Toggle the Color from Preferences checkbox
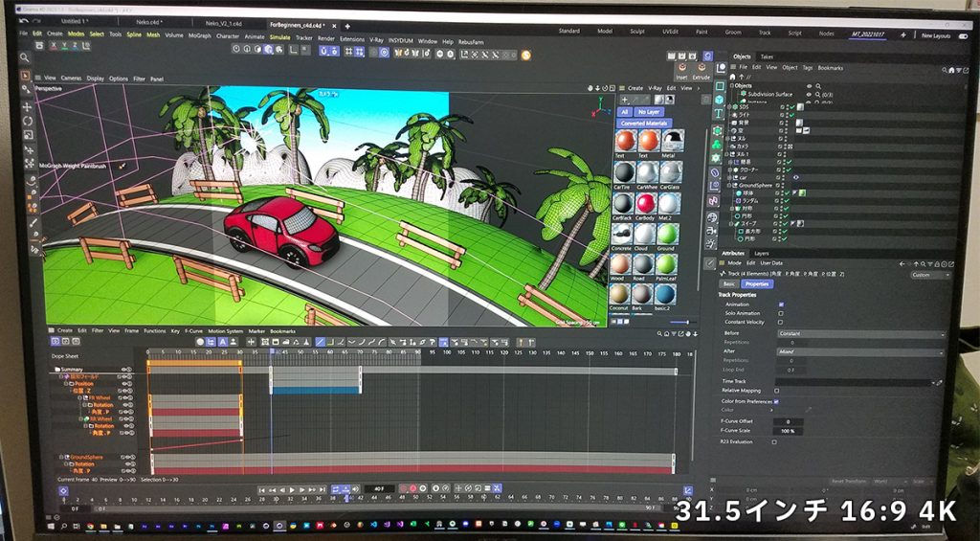The height and width of the screenshot is (541, 980). (x=776, y=401)
